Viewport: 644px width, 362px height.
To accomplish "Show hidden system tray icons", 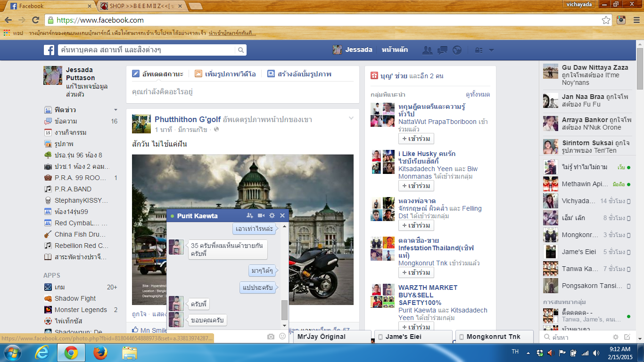I will 529,353.
